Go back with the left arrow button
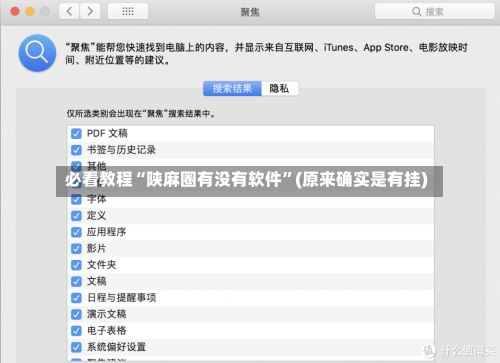The height and width of the screenshot is (363, 500). point(69,11)
